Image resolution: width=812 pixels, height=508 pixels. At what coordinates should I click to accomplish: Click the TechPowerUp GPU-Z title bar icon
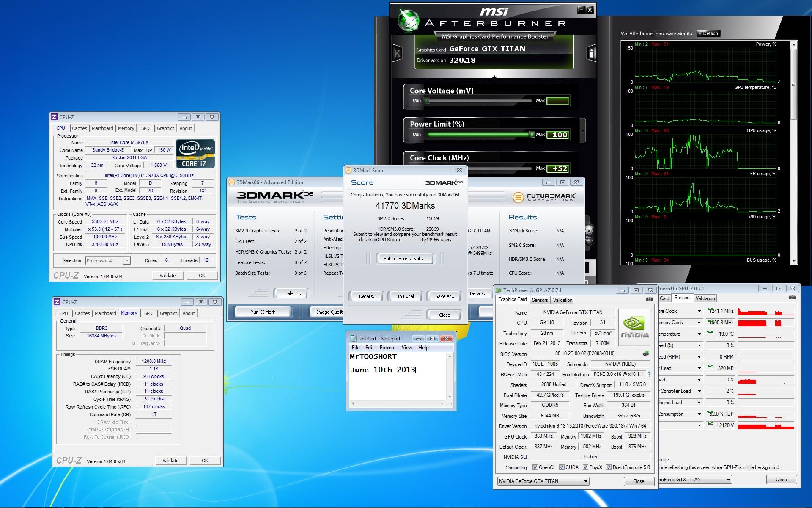[499, 290]
